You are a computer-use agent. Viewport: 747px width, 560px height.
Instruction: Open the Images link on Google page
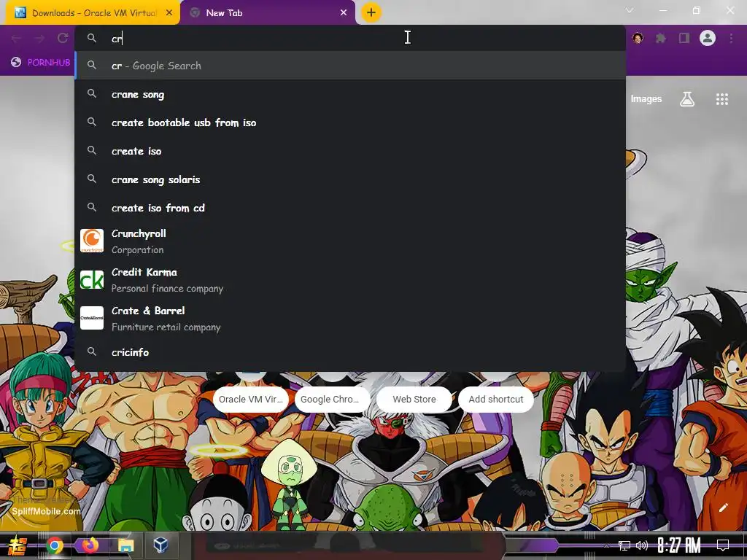[x=646, y=99]
